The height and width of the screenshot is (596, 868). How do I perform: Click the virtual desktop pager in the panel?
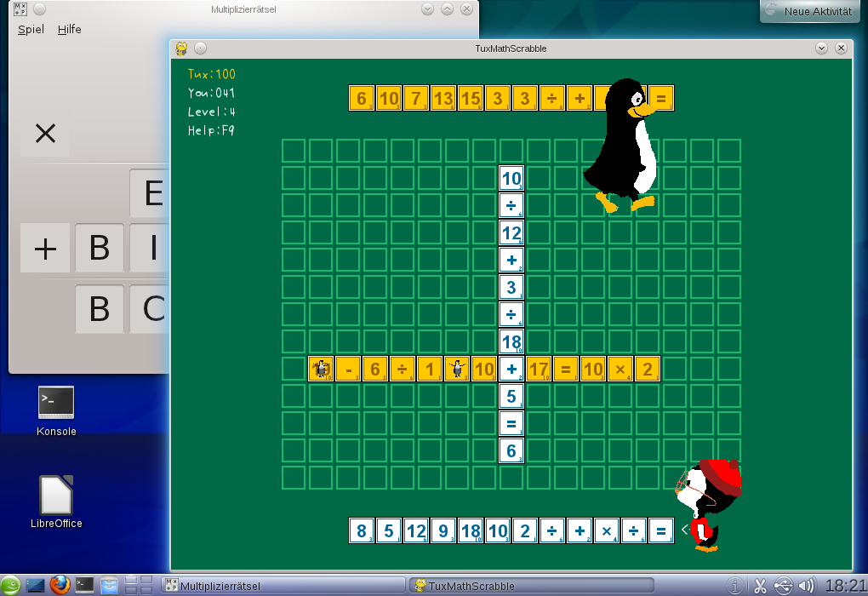139,586
